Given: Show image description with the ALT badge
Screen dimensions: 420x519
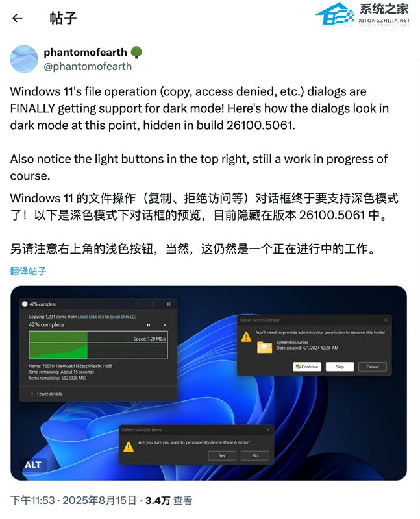Looking at the screenshot, I should (33, 465).
